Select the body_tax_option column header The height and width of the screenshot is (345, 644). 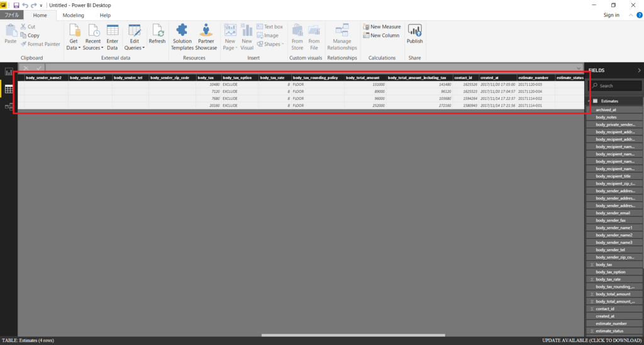click(240, 77)
